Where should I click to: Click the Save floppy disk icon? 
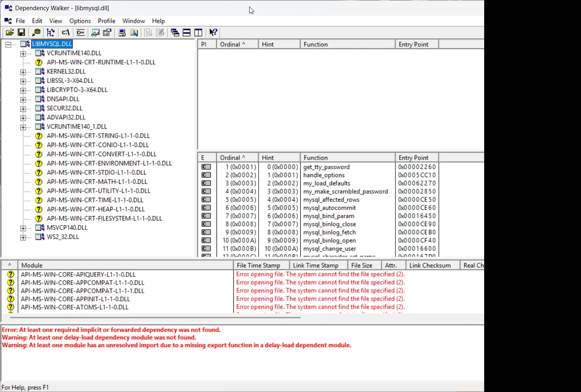(x=21, y=33)
